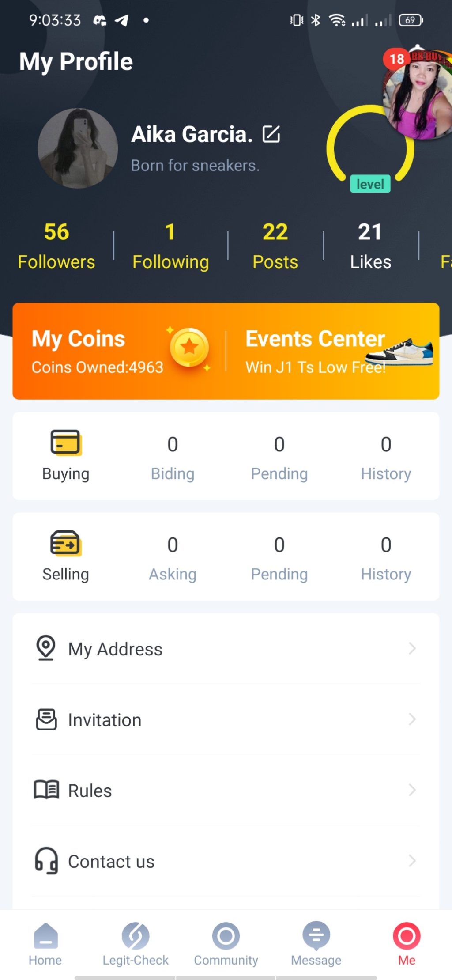This screenshot has height=980, width=452.
Task: View Buying History count
Action: coord(386,457)
